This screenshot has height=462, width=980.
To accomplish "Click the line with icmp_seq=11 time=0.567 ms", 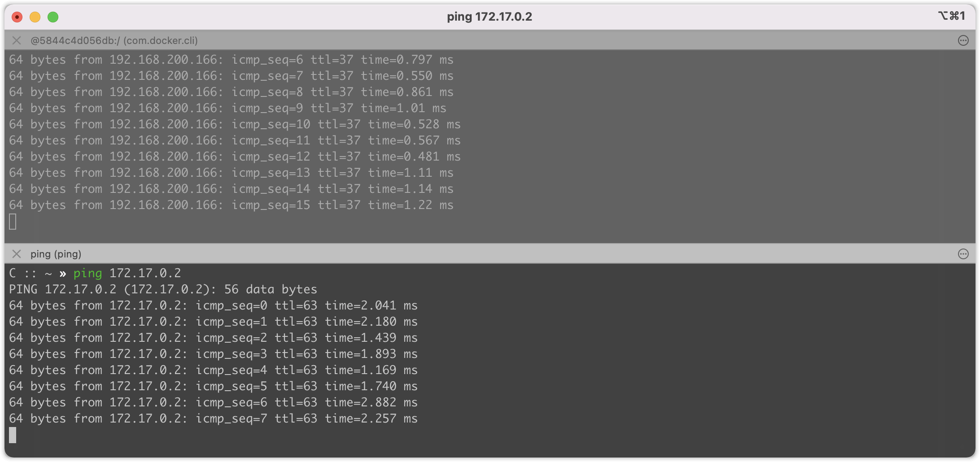I will point(235,140).
